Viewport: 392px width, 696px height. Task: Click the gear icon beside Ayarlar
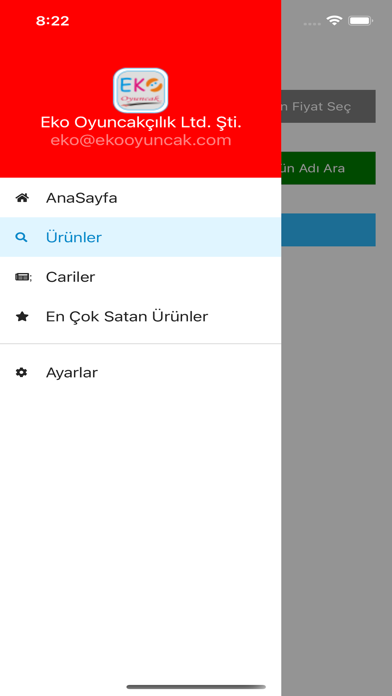(21, 372)
